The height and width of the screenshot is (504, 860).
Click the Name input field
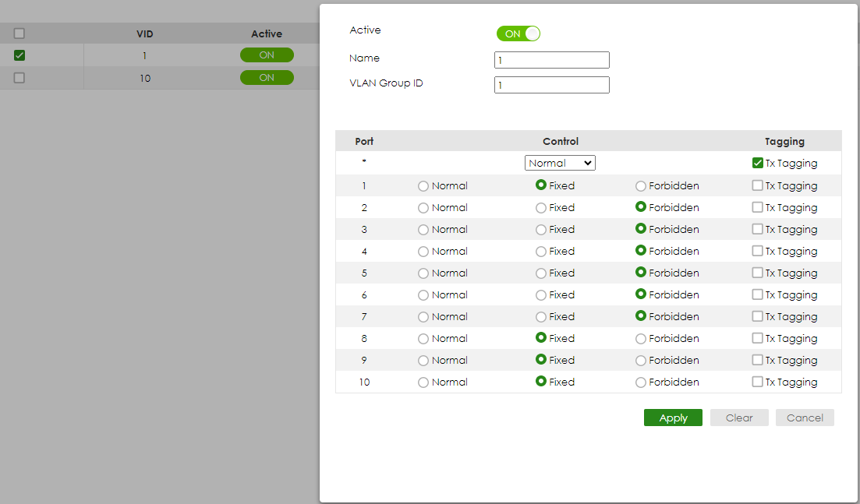pyautogui.click(x=551, y=59)
